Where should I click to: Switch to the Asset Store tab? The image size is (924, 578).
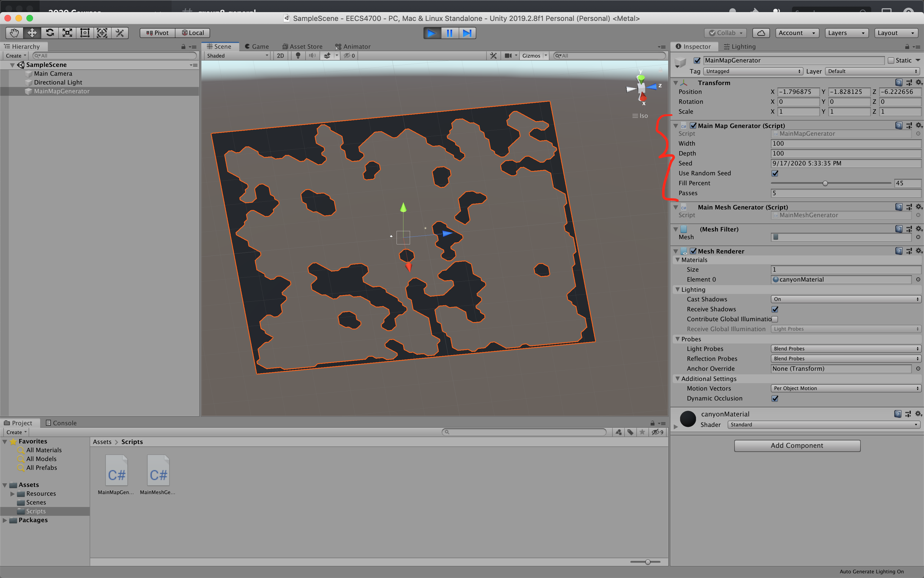click(x=302, y=47)
